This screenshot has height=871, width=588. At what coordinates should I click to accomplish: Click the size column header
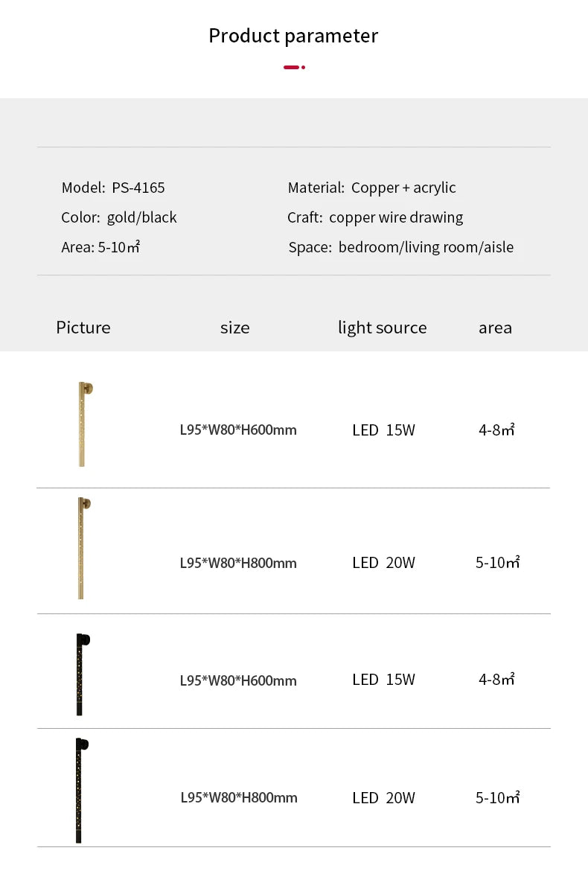(x=235, y=328)
